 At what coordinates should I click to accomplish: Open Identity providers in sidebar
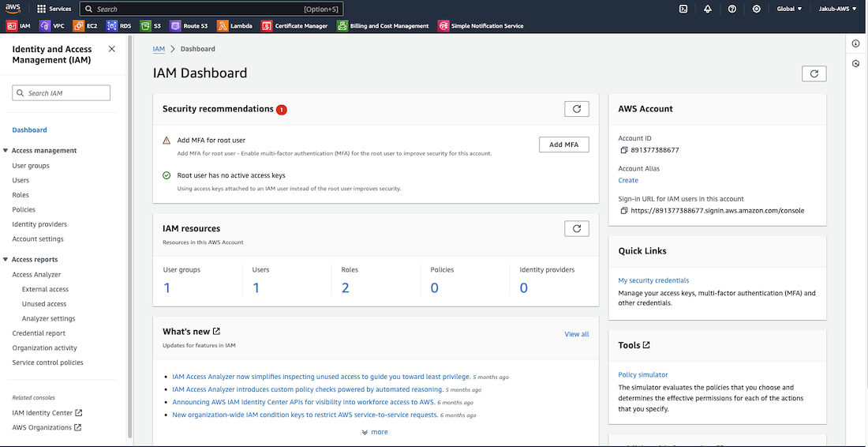click(39, 224)
